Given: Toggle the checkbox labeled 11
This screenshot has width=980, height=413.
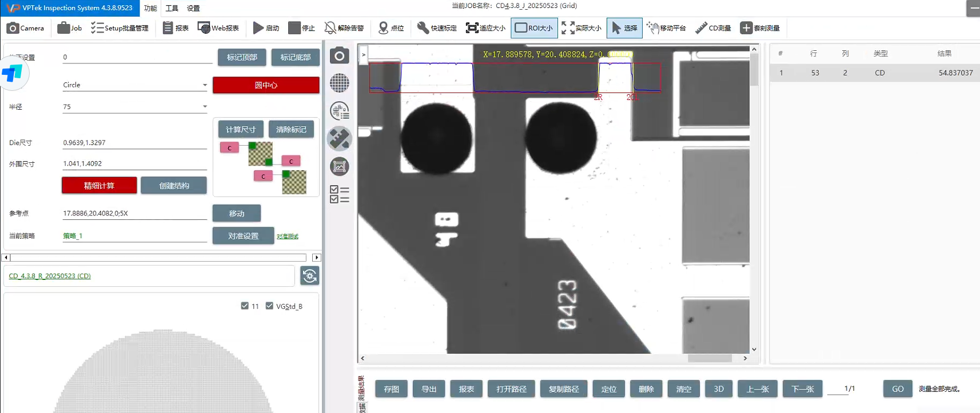Looking at the screenshot, I should [x=245, y=306].
